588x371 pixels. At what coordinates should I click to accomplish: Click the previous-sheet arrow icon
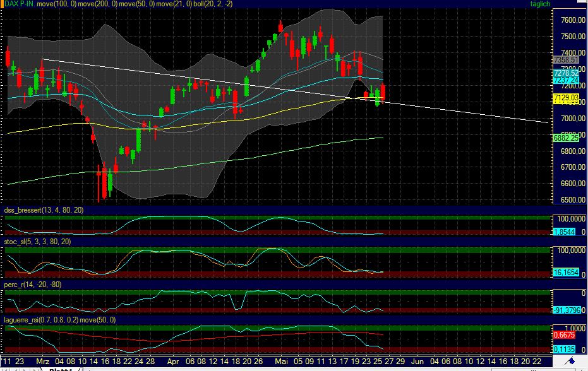point(15,369)
